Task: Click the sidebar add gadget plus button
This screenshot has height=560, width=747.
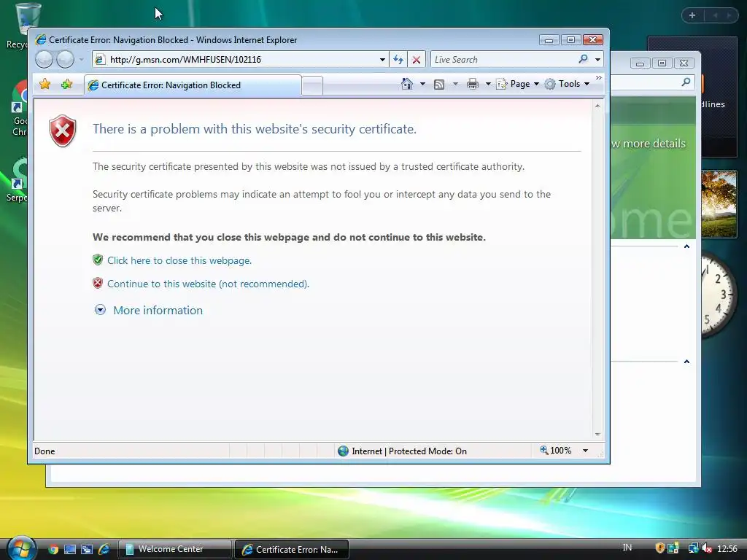Action: (x=692, y=15)
